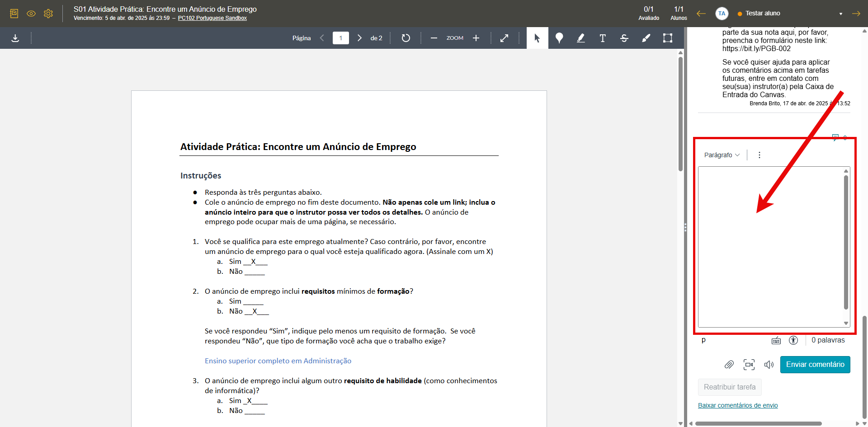Attach a file to the comment

729,365
